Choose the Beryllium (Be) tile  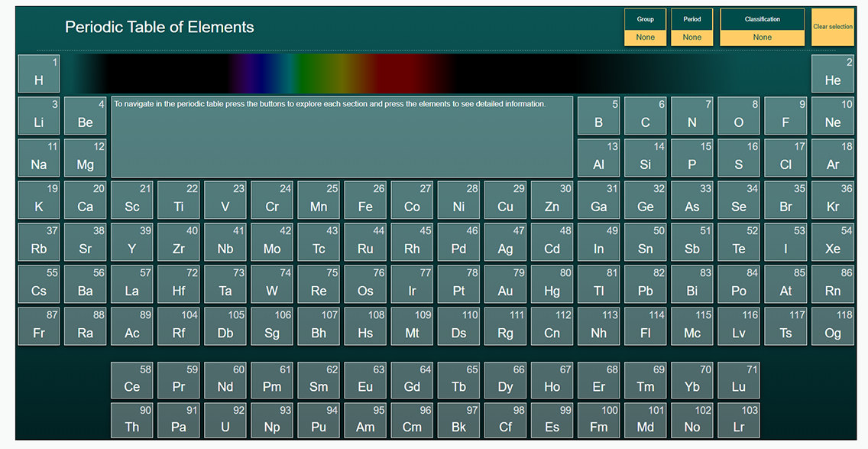86,116
